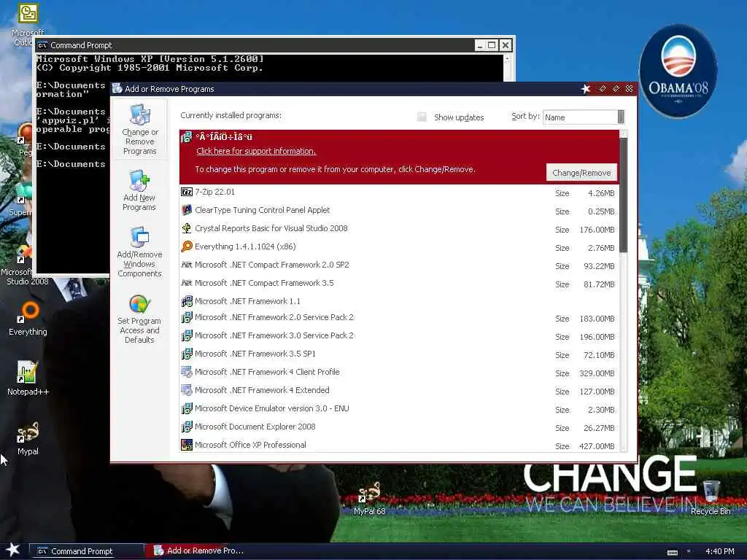Select .NET Framework 3.5 SP1 icon
The image size is (747, 560).
pos(187,354)
